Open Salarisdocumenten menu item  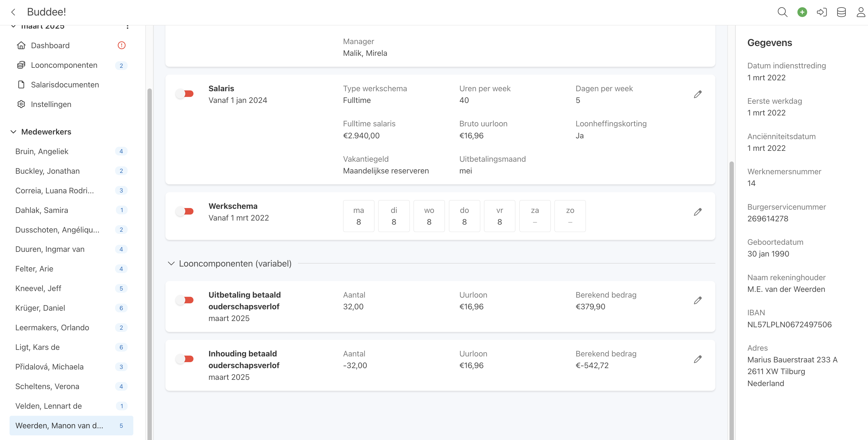pos(65,85)
